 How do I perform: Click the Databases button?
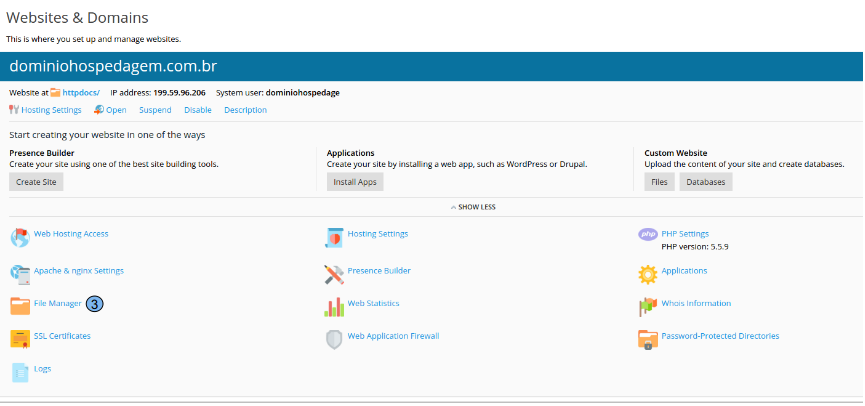pos(706,182)
